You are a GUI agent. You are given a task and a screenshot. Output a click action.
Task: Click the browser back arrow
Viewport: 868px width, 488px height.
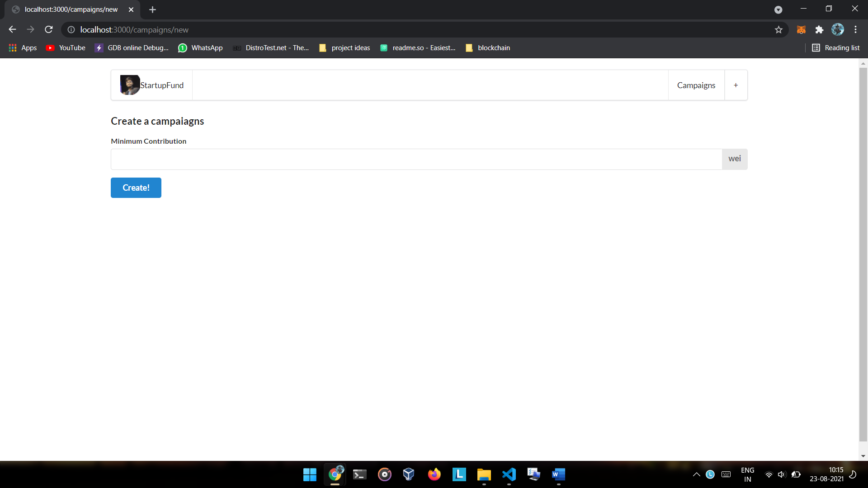tap(12, 30)
